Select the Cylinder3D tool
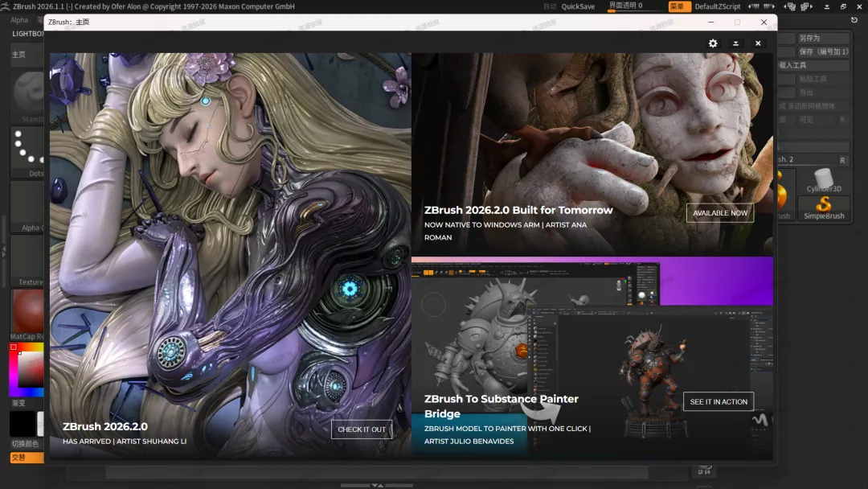Screen dimensions: 868x489 pos(824,180)
